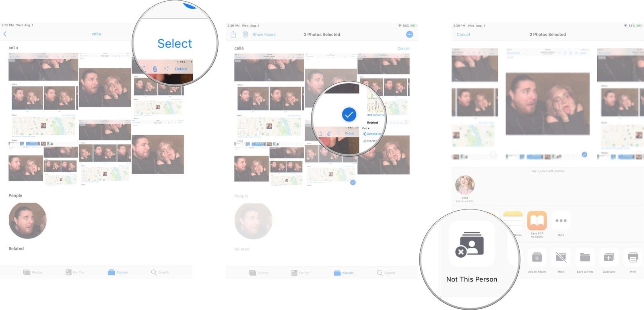Tap the Print action icon
This screenshot has width=644, height=310.
point(633,257)
